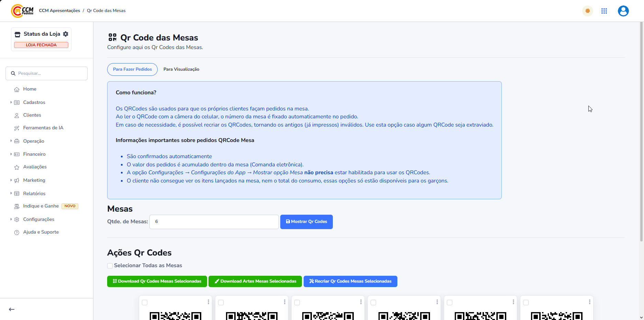Open the apps grid icon
Image resolution: width=644 pixels, height=320 pixels.
pyautogui.click(x=604, y=11)
